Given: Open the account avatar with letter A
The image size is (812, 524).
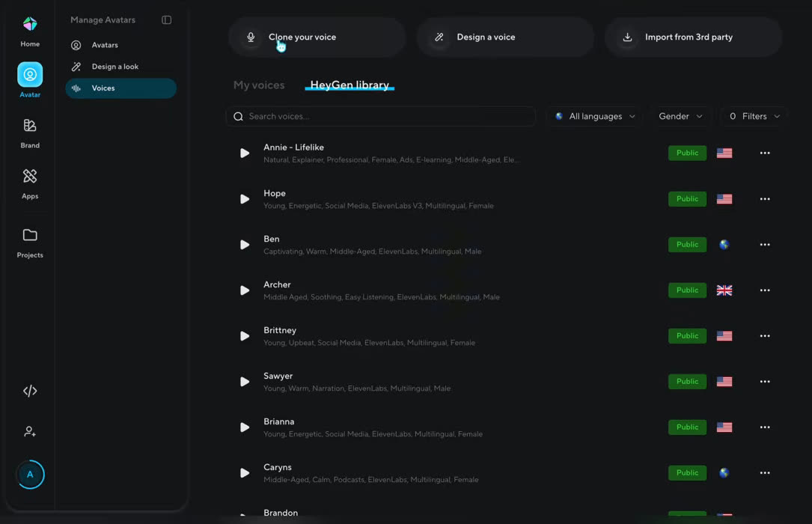Looking at the screenshot, I should (x=30, y=475).
